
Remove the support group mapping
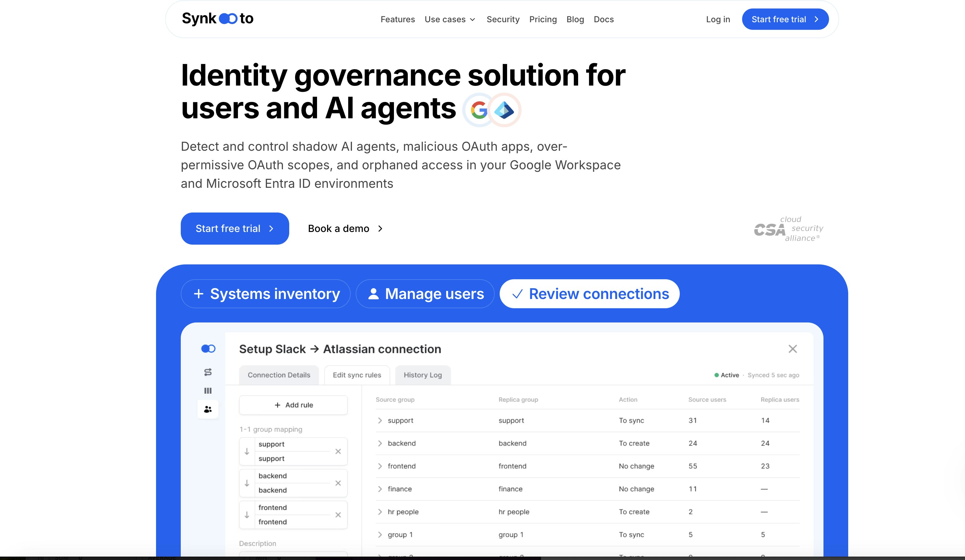tap(338, 452)
